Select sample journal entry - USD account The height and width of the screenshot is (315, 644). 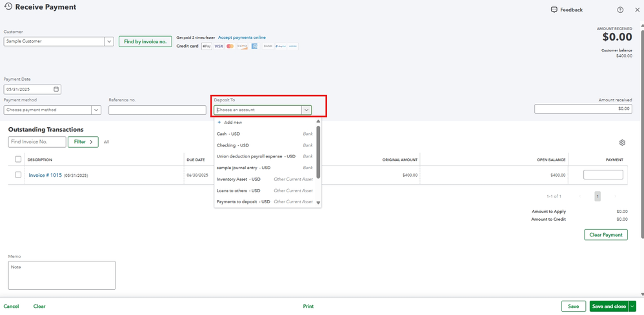pos(265,168)
